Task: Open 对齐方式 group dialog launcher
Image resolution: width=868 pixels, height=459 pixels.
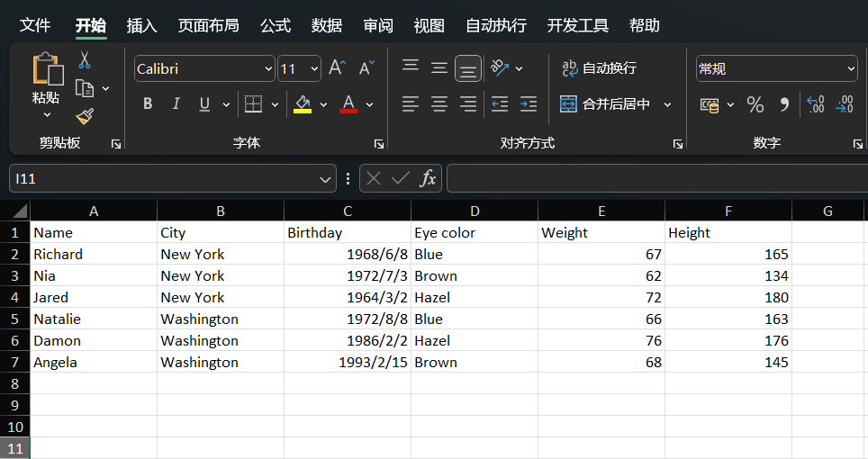Action: (x=678, y=144)
